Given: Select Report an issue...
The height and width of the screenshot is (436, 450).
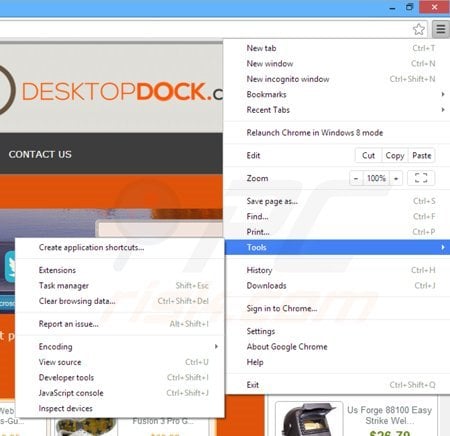Looking at the screenshot, I should point(120,324).
